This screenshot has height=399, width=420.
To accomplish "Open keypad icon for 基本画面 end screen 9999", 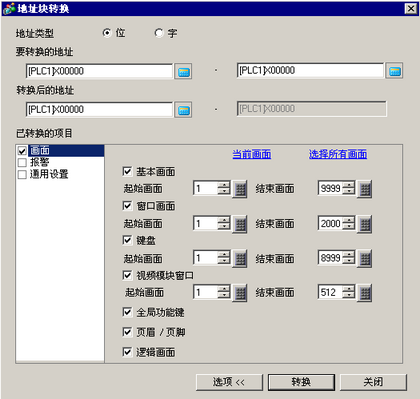I will click(x=364, y=189).
